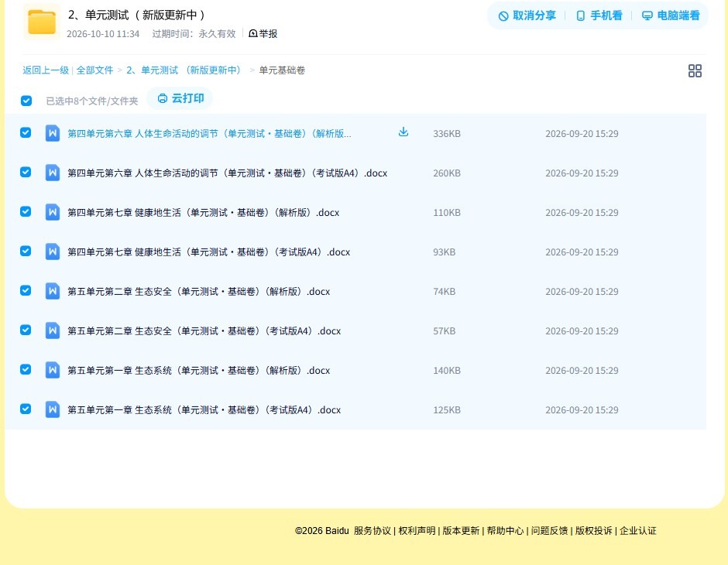Open 全部文件 breadcrumb
This screenshot has width=728, height=565.
click(x=94, y=70)
